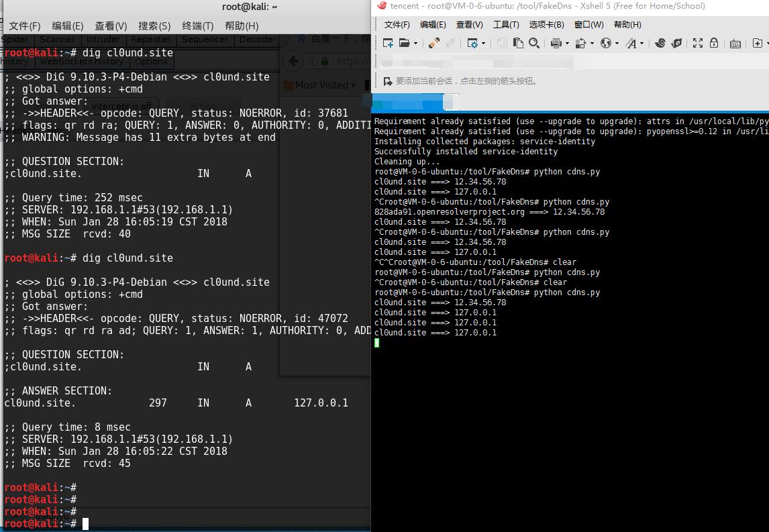
Task: Expand the Properties dropdown arrow in Xshell
Action: (484, 43)
